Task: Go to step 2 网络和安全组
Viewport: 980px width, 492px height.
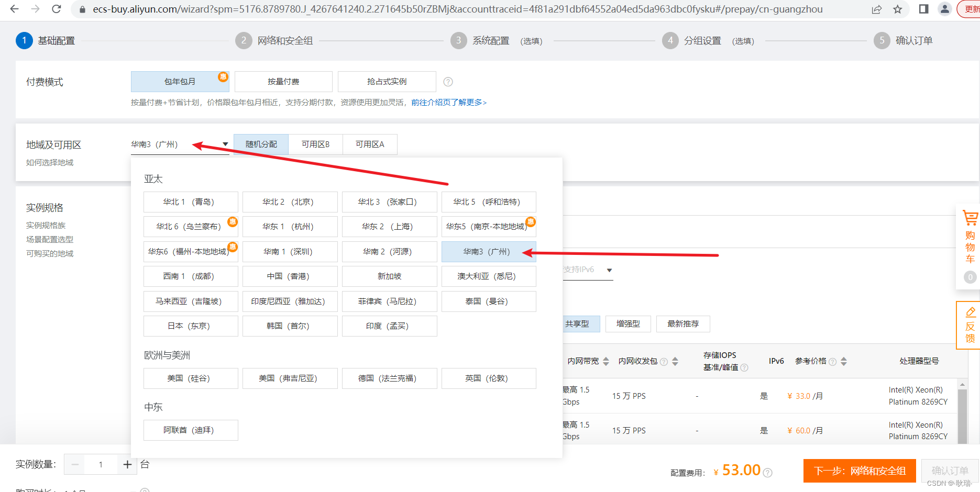Action: click(x=274, y=40)
